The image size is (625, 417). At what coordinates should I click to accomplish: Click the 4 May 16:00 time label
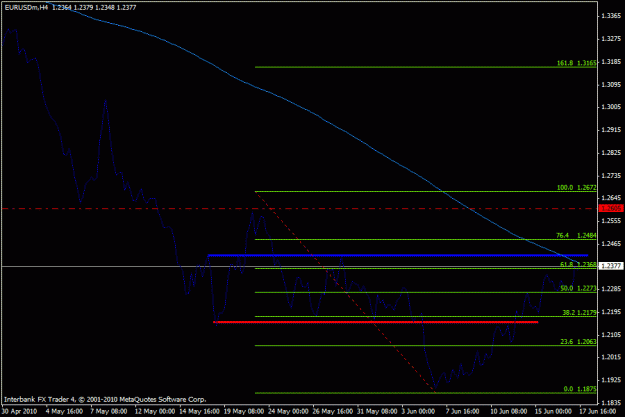(64, 411)
